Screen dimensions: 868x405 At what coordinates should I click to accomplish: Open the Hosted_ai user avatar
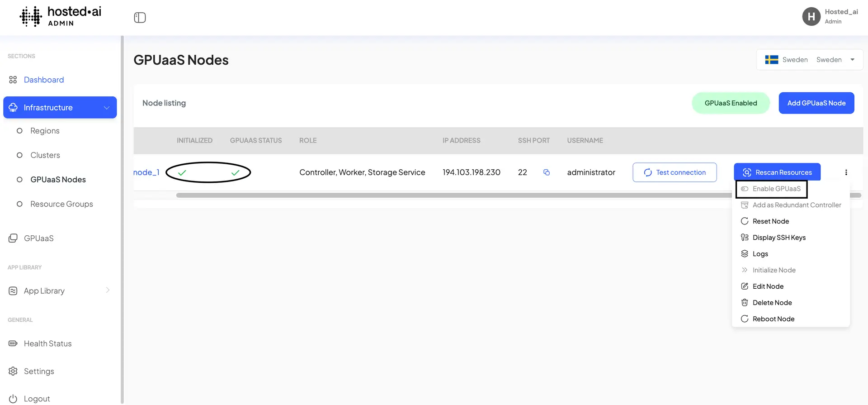811,17
